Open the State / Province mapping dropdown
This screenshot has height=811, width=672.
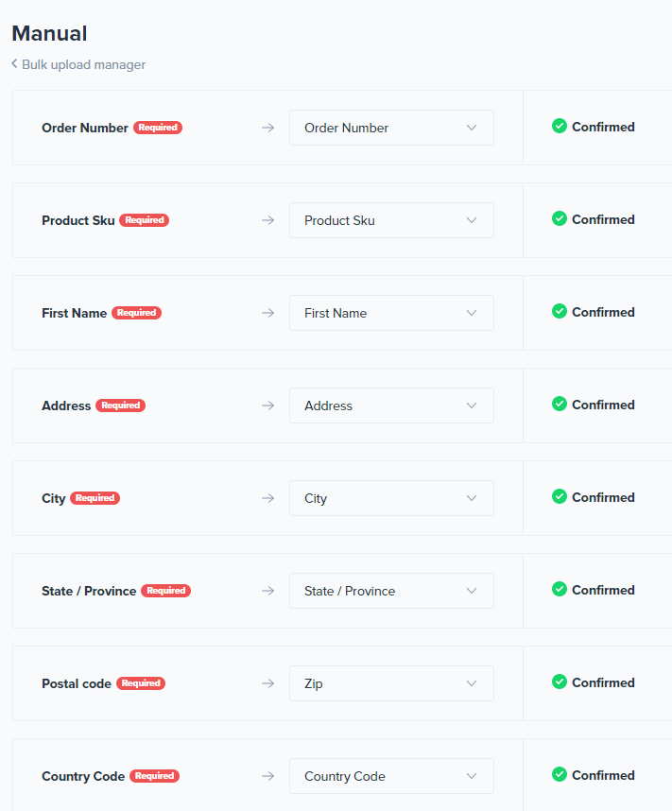(x=391, y=591)
